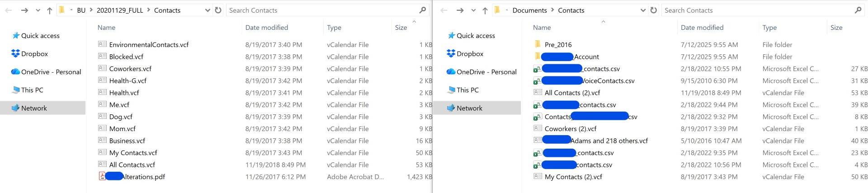Select Alterations.pdf file icon
Image resolution: width=868 pixels, height=193 pixels.
click(x=102, y=176)
